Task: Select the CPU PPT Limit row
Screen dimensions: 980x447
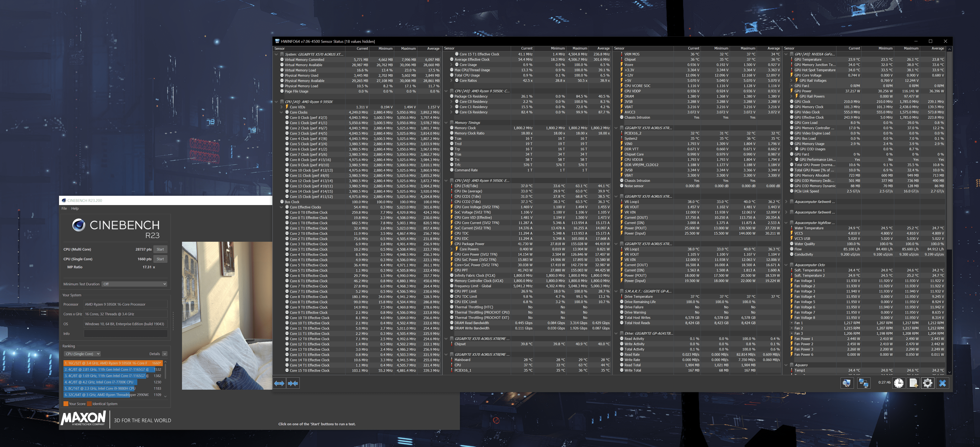Action: tap(527, 291)
